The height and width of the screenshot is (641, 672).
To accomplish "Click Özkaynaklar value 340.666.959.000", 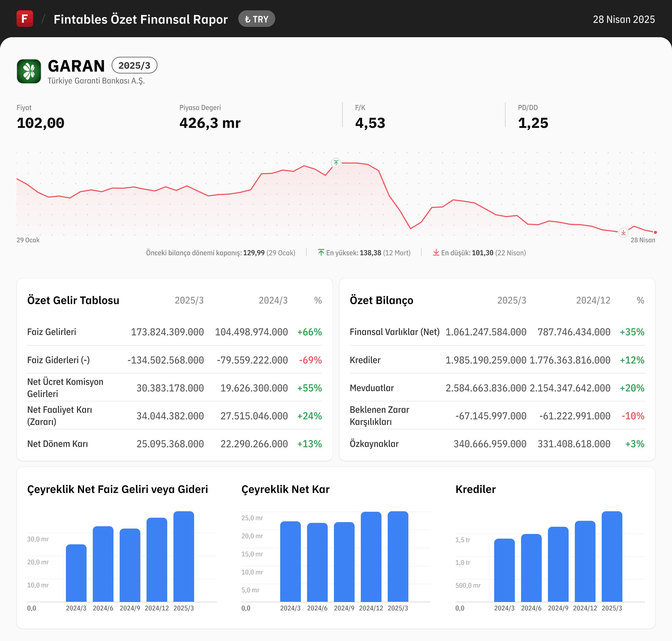I will click(490, 444).
